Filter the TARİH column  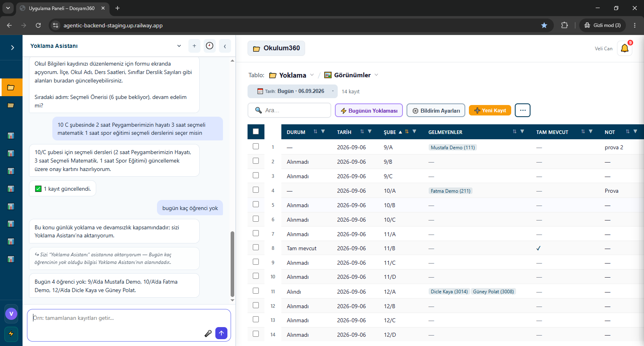(369, 132)
